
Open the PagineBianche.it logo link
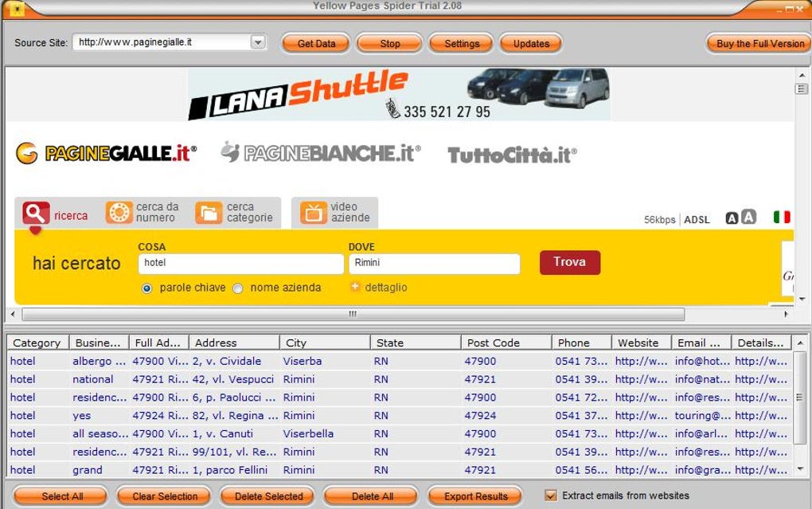(x=321, y=153)
